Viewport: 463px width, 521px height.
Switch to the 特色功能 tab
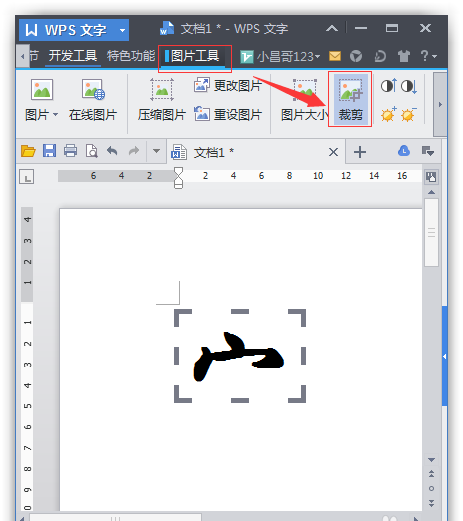tap(131, 56)
